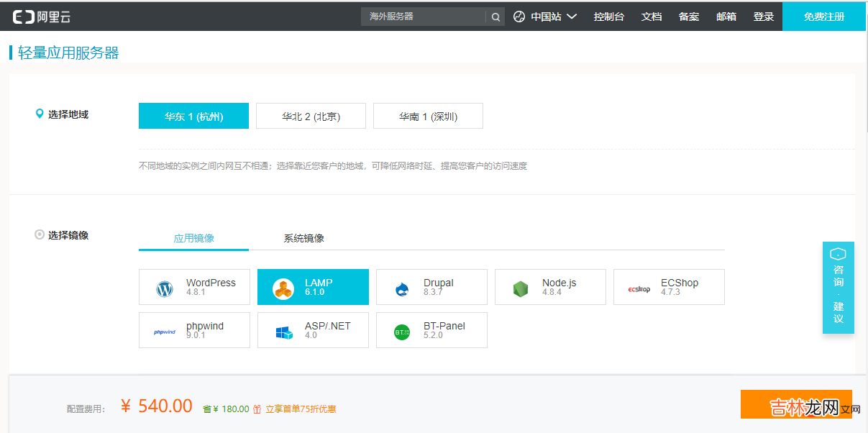
Task: Select the ASP/.NET Windows icon
Action: [283, 332]
